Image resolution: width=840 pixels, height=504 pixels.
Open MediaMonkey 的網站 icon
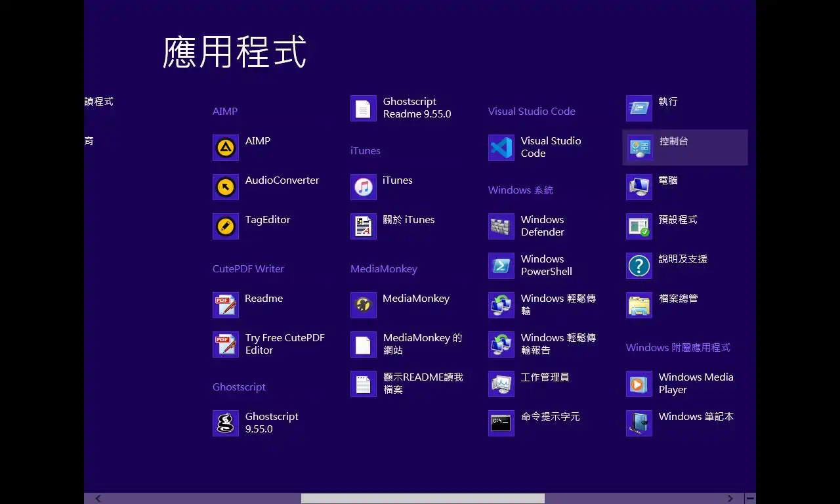tap(364, 345)
